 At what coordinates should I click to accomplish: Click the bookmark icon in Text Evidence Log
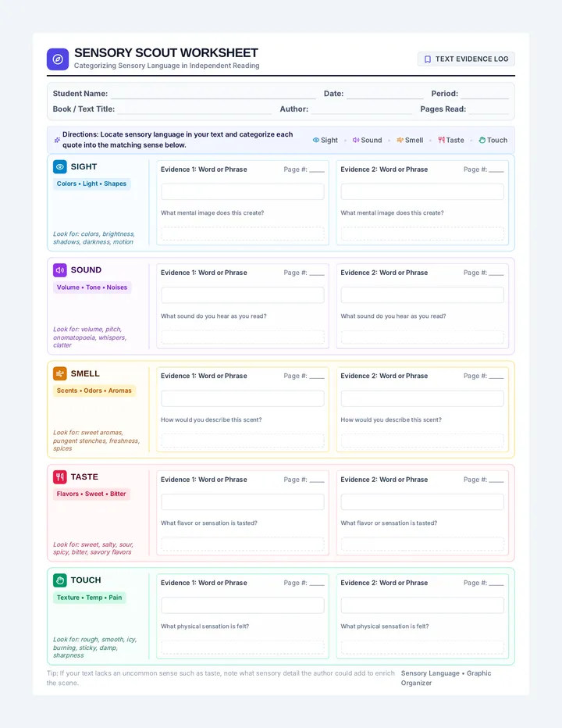(428, 59)
